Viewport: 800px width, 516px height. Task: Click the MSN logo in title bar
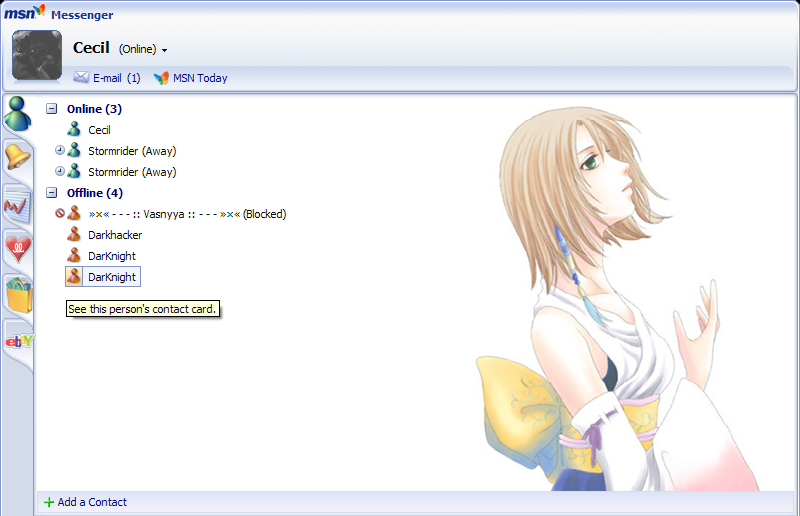coord(24,13)
